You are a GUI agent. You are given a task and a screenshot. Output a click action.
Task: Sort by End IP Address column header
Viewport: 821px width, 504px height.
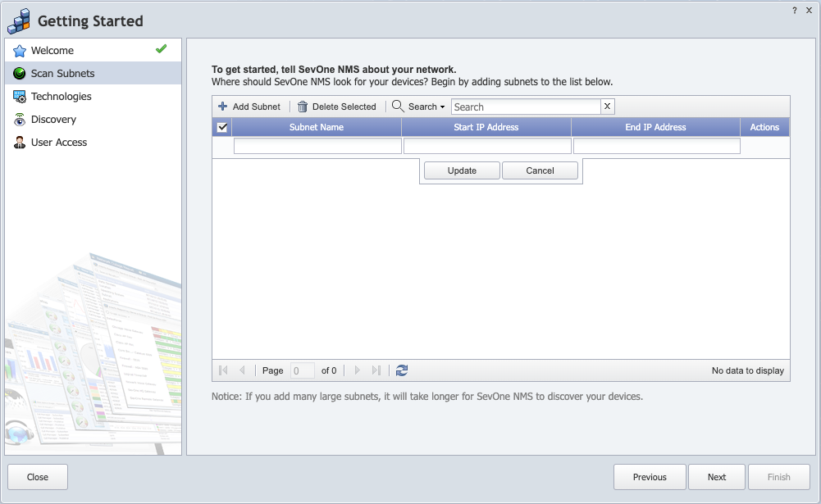click(655, 127)
